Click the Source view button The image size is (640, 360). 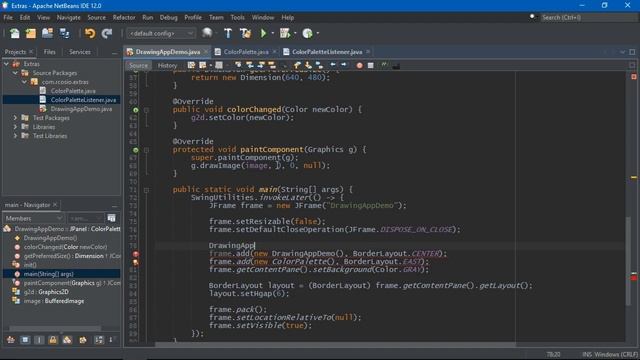pyautogui.click(x=138, y=65)
